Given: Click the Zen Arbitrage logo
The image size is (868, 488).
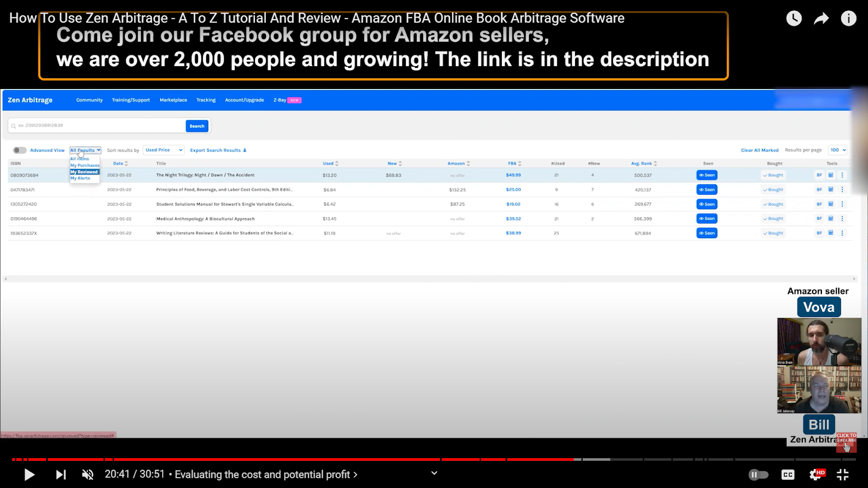Looking at the screenshot, I should tap(30, 100).
